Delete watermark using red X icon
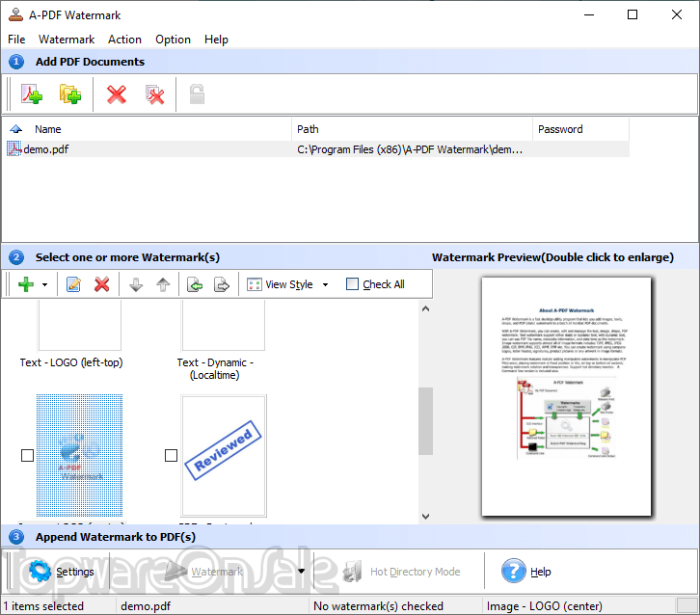The height and width of the screenshot is (615, 700). tap(102, 284)
